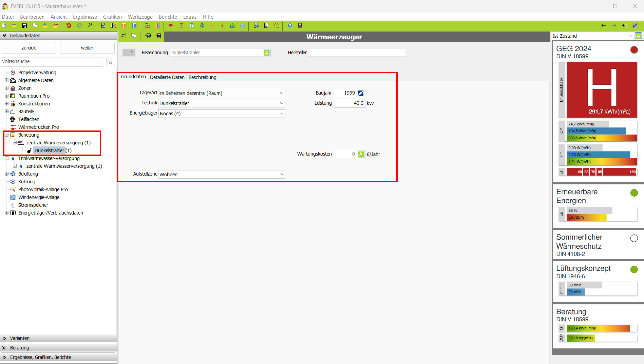
Task: Click the orange sigma icon in toolbar
Action: [124, 25]
